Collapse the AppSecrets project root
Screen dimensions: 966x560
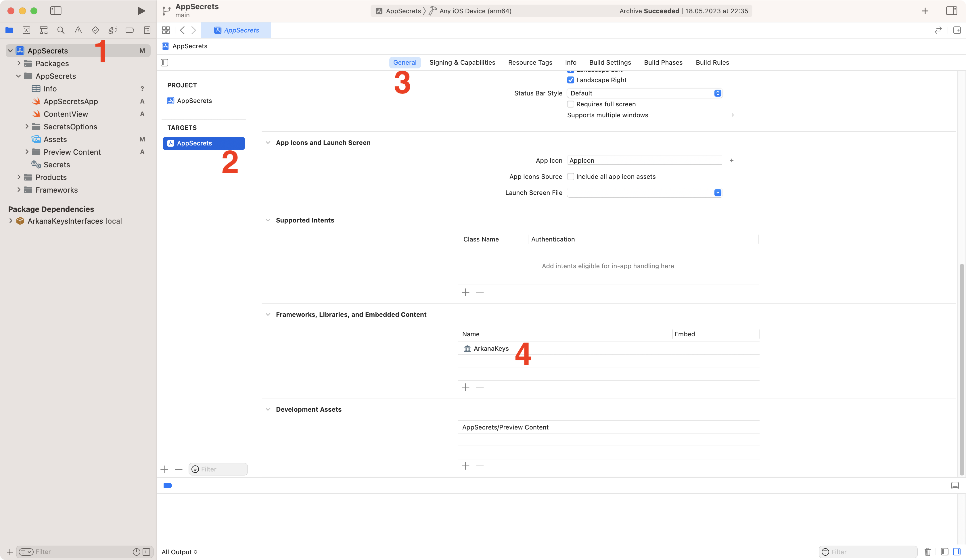[10, 51]
